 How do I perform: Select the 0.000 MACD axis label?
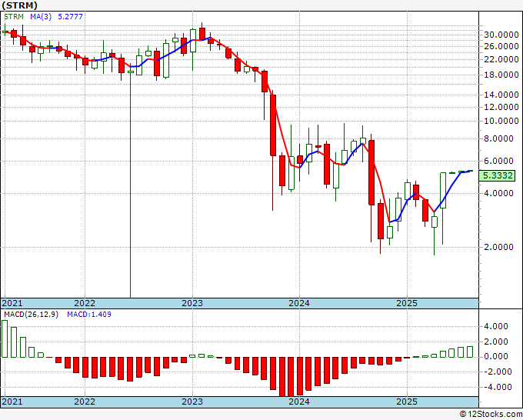(x=496, y=356)
